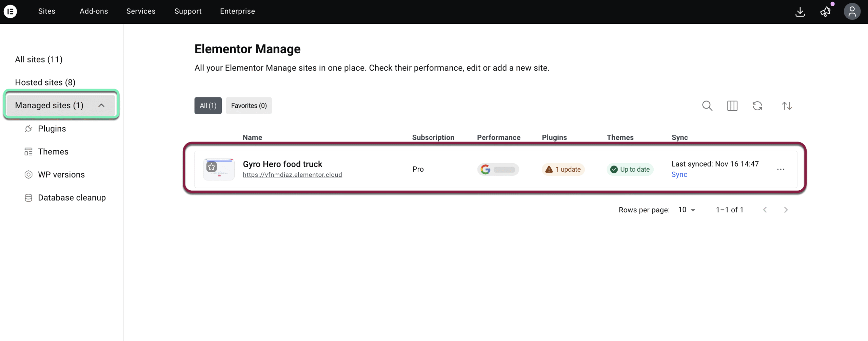The width and height of the screenshot is (868, 341).
Task: Open the user account avatar
Action: tap(852, 12)
